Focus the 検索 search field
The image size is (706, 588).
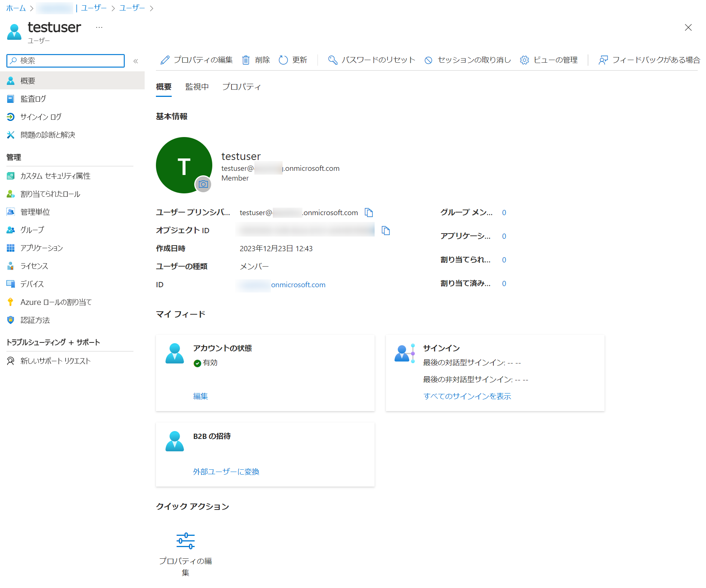(x=65, y=60)
